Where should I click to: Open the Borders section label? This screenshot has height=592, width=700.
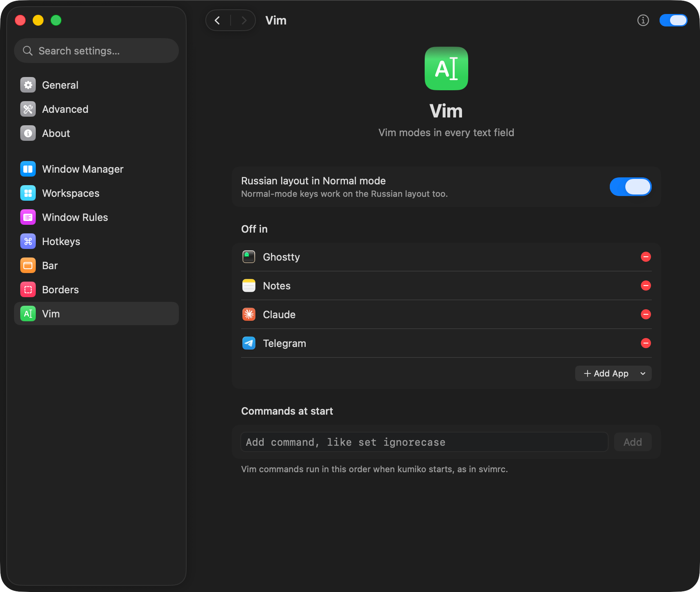click(x=60, y=290)
